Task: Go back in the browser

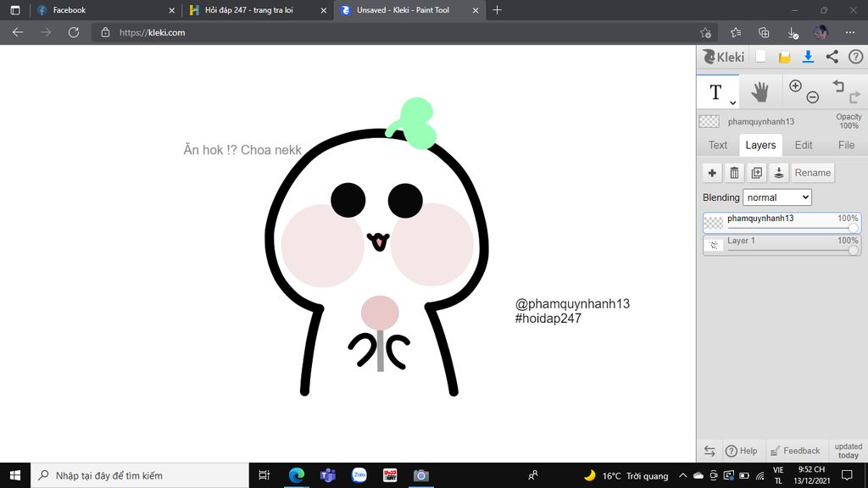Action: tap(18, 33)
